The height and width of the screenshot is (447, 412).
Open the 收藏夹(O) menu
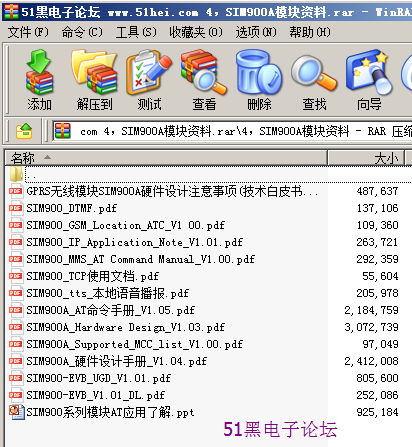pos(196,32)
